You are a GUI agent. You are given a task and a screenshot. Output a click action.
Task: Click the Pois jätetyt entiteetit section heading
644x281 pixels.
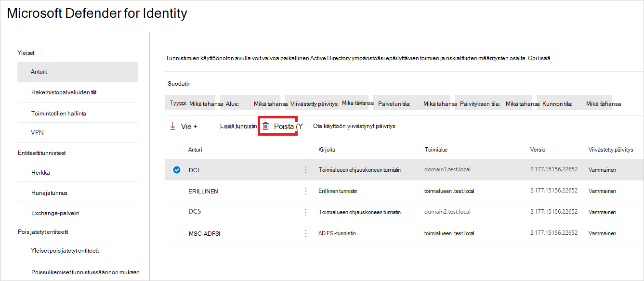pyautogui.click(x=43, y=231)
